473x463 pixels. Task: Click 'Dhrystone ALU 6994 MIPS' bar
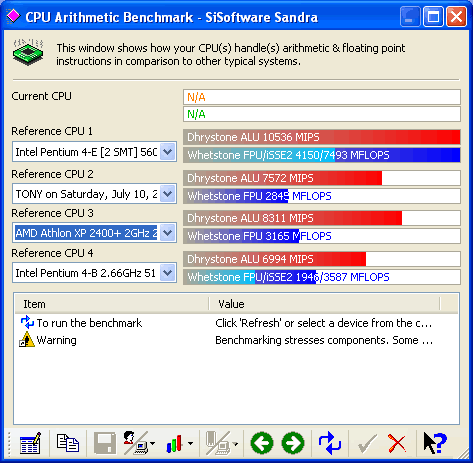(322, 259)
